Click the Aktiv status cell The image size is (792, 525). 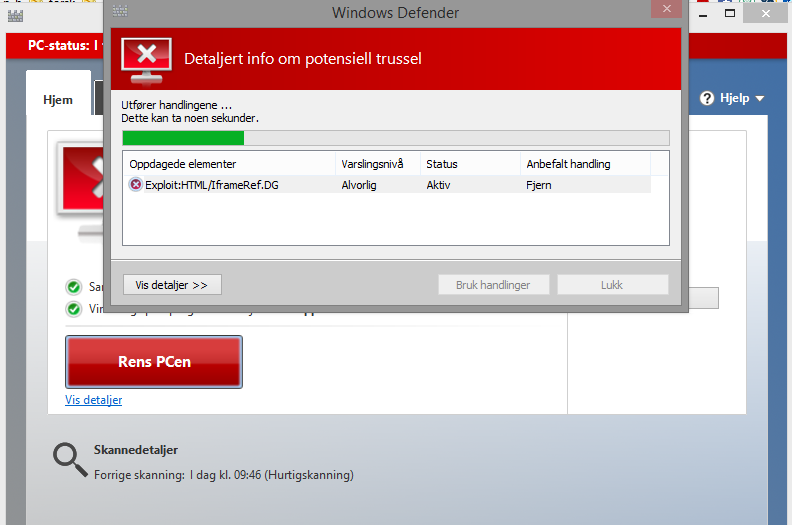point(438,185)
